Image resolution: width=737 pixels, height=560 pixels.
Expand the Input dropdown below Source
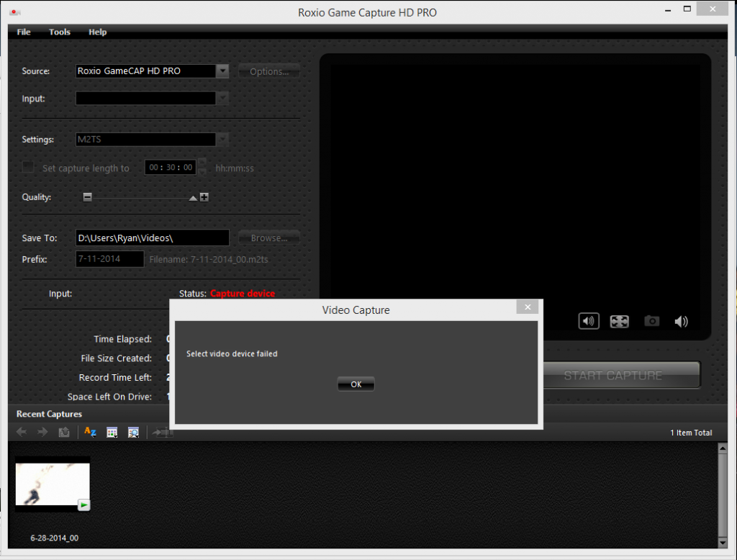[x=222, y=99]
